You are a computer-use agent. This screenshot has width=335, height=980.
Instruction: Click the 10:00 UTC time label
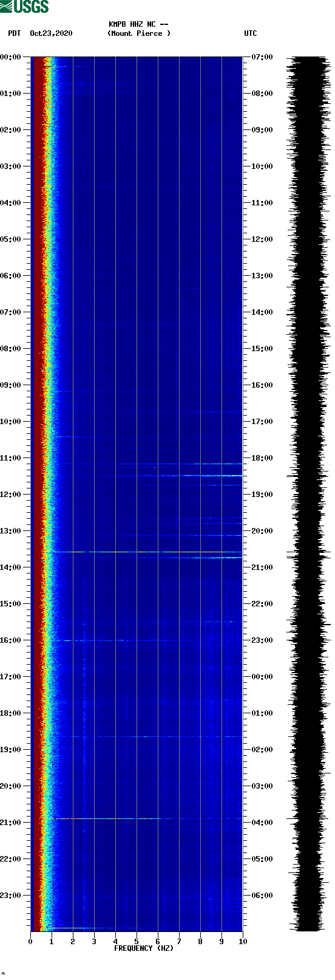262,166
